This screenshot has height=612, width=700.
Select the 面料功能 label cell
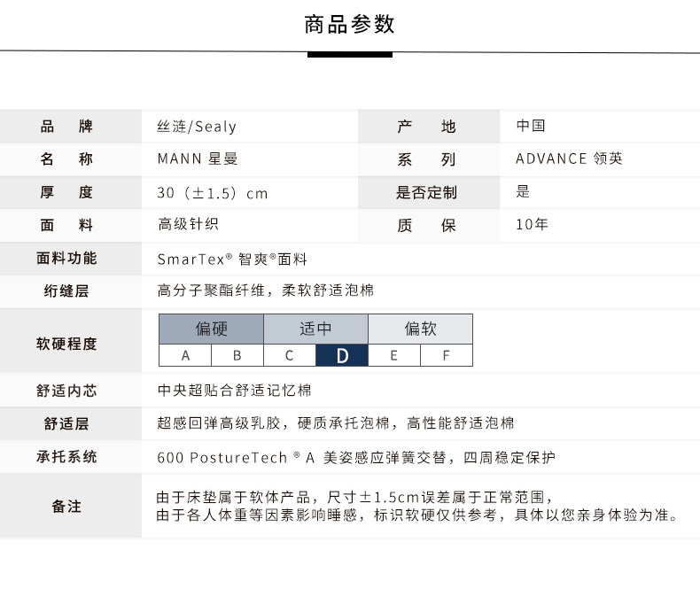[71, 259]
